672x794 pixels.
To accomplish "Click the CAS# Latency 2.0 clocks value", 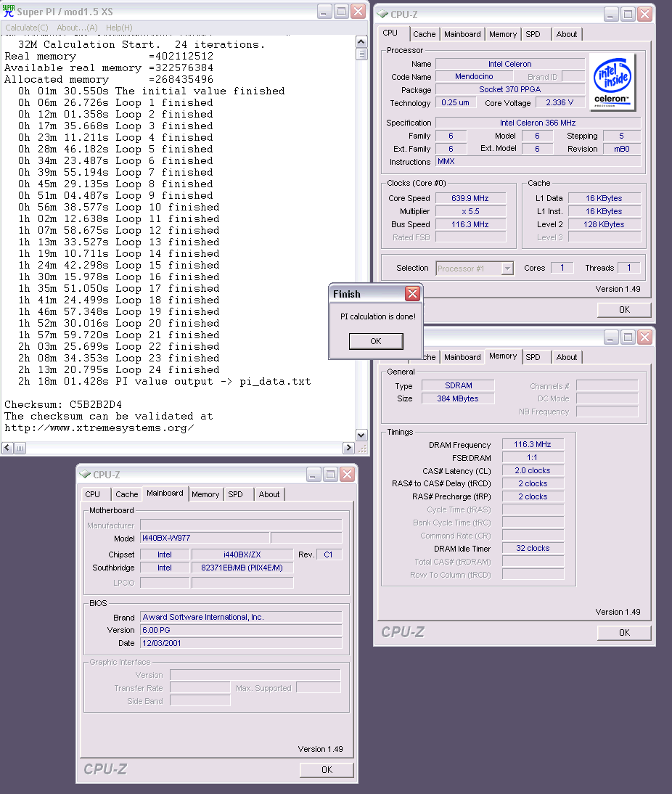I will tap(533, 470).
